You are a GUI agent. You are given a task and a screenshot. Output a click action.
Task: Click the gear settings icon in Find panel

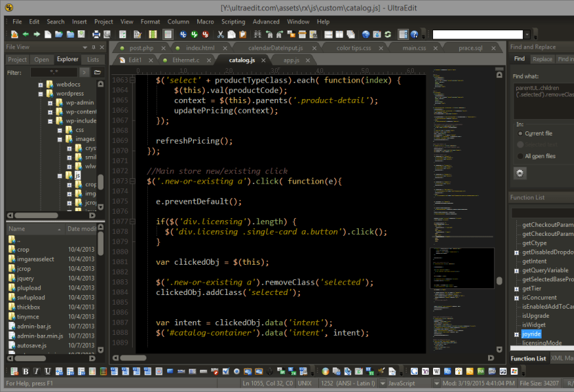pyautogui.click(x=520, y=173)
